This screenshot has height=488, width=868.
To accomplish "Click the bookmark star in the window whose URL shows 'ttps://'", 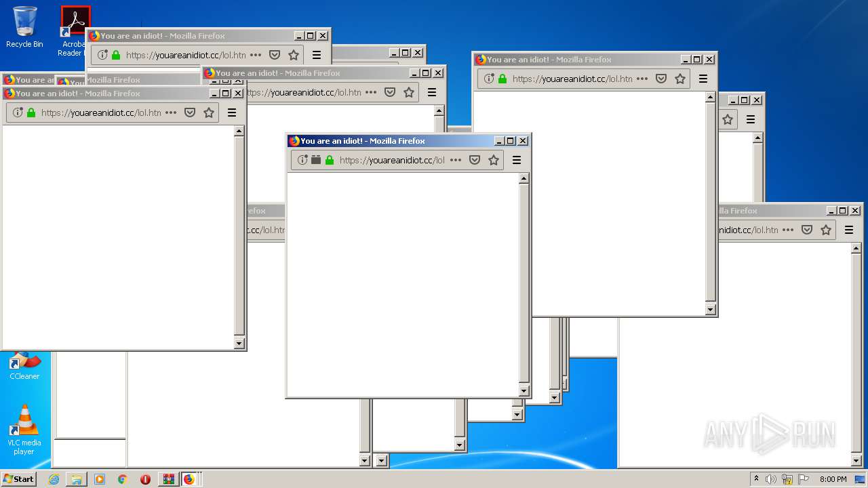I will point(409,92).
